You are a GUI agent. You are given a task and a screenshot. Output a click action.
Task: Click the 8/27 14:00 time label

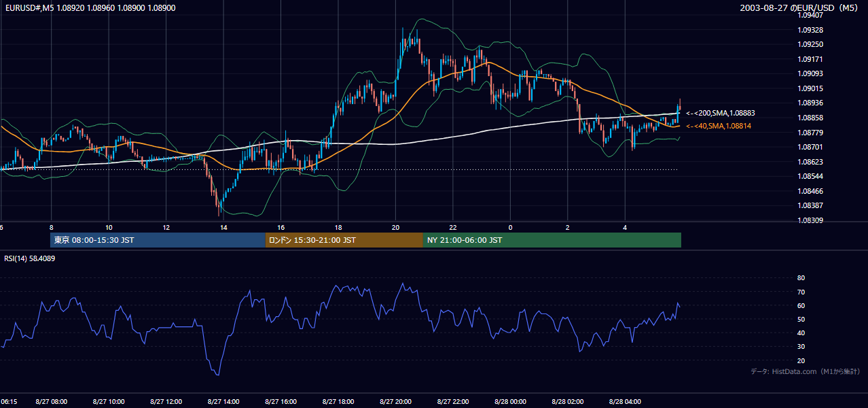223,402
